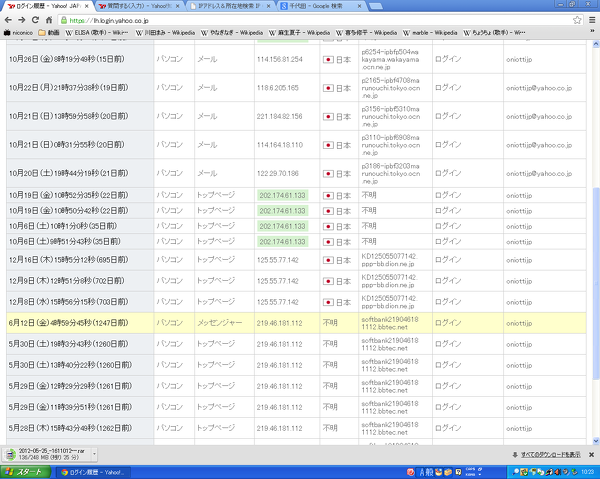This screenshot has height=479, width=600.
Task: Close the 千代田 Google 検索 tab
Action: click(359, 6)
